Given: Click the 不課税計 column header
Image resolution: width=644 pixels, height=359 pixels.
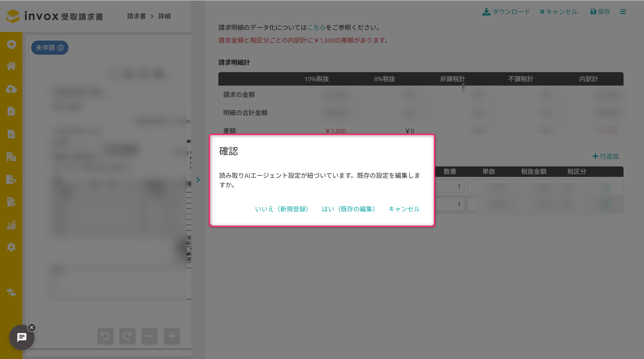Looking at the screenshot, I should pyautogui.click(x=521, y=79).
